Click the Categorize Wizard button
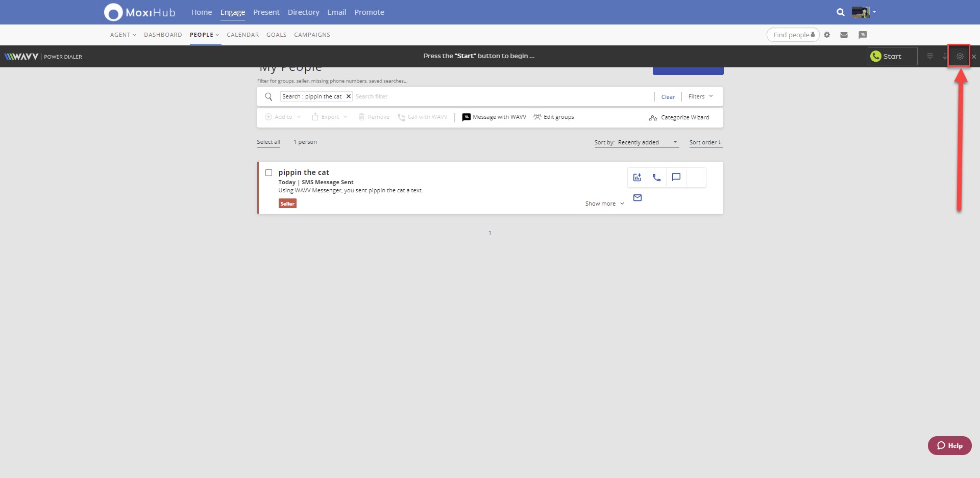The height and width of the screenshot is (478, 980). point(679,117)
